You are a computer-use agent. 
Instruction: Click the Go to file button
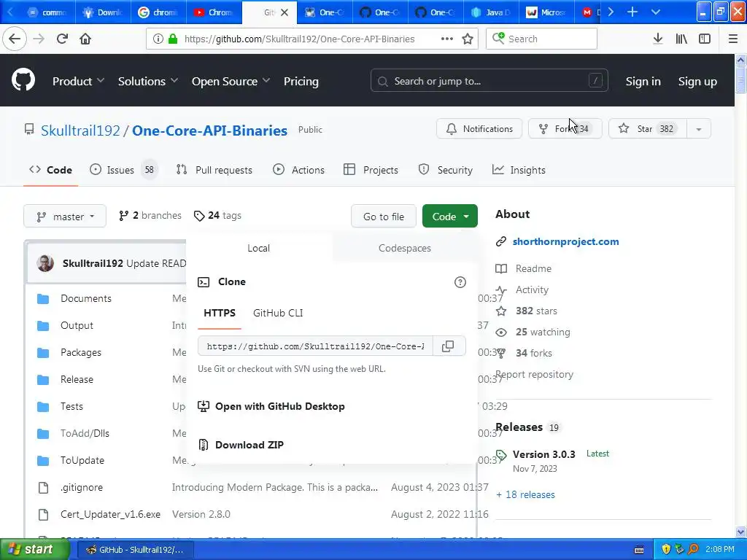point(384,217)
